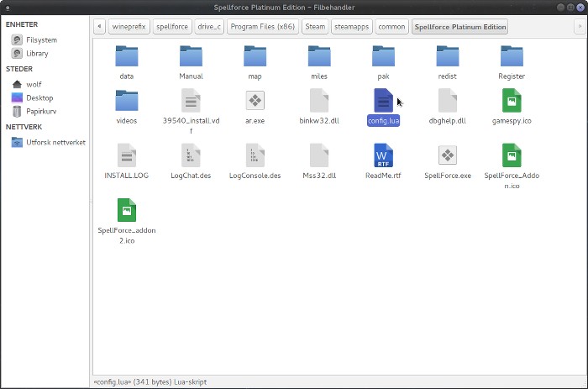This screenshot has width=588, height=389.
Task: Open Library device in the sidebar
Action: (x=37, y=53)
